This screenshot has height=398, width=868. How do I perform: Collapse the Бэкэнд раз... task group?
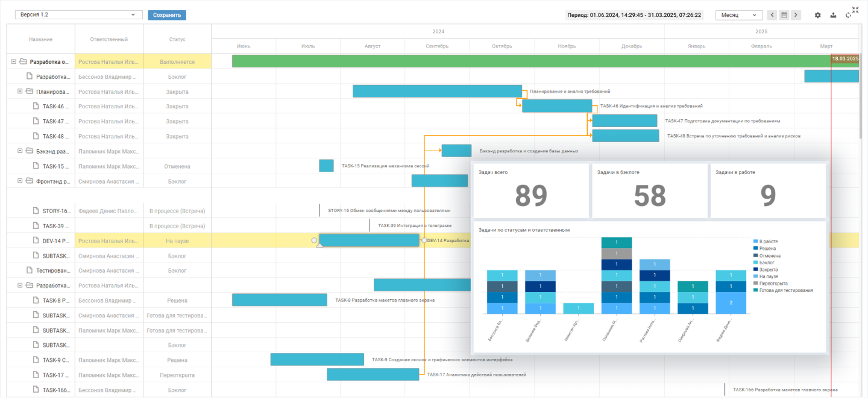point(20,151)
